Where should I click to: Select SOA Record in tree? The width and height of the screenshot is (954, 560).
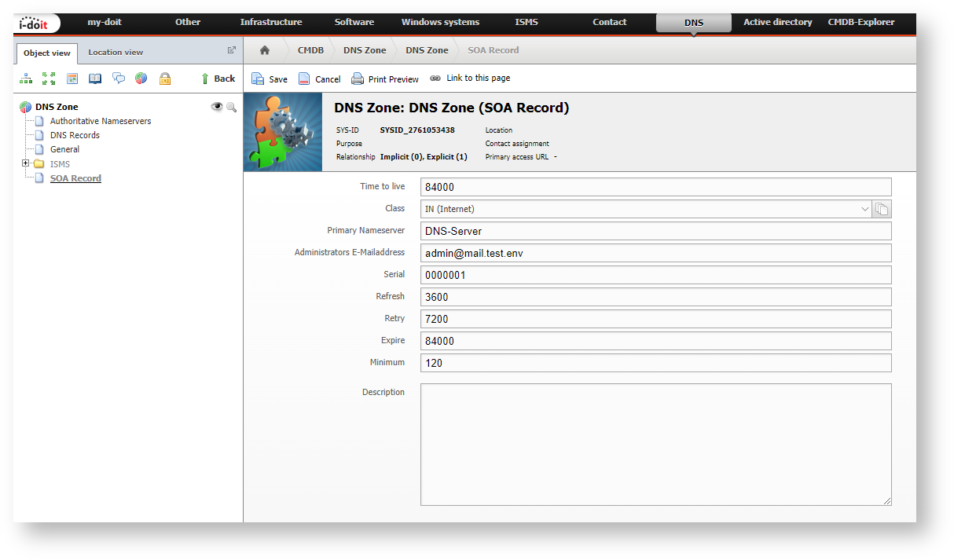tap(75, 178)
